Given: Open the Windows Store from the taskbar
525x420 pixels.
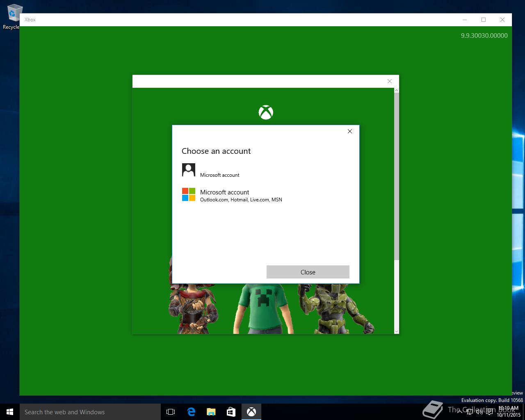Looking at the screenshot, I should tap(231, 412).
